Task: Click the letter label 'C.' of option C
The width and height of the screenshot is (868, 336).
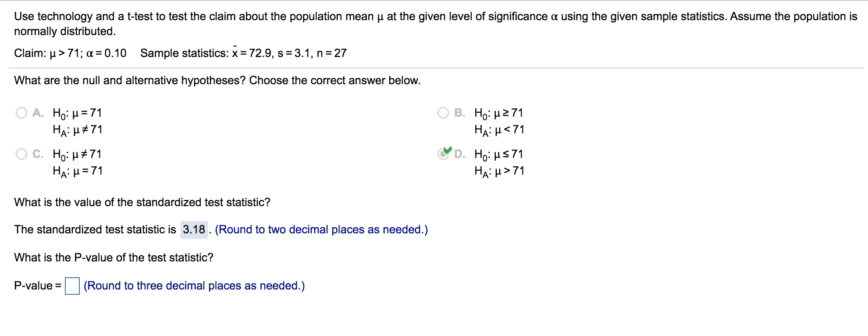Action: tap(38, 154)
